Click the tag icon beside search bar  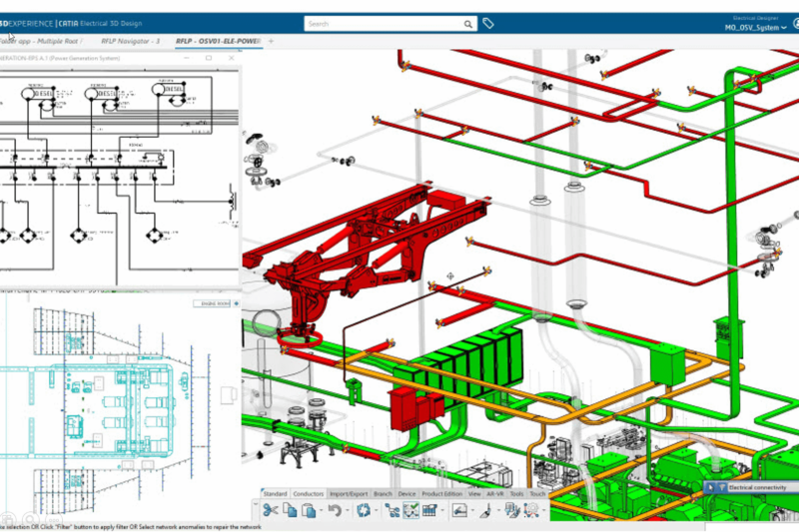(x=488, y=23)
